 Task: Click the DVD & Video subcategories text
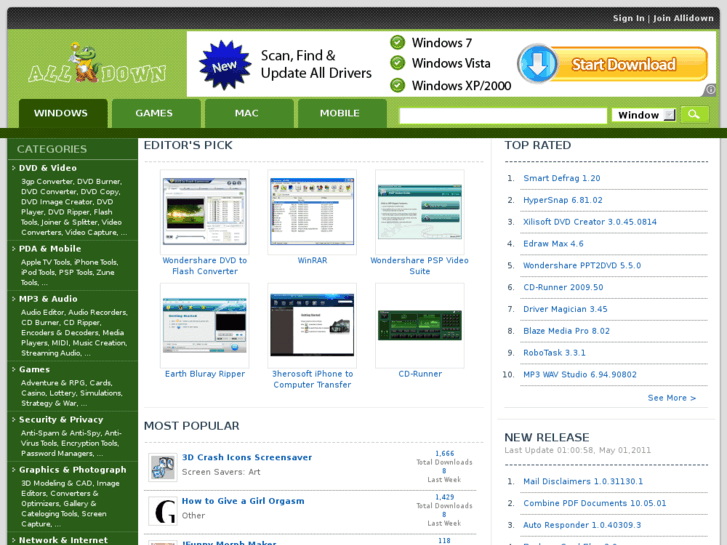[x=74, y=207]
